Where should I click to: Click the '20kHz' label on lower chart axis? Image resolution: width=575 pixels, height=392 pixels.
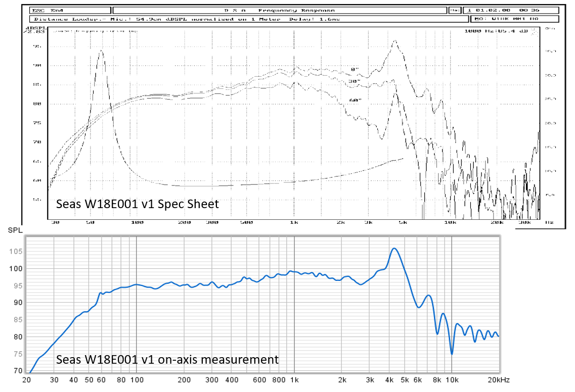pyautogui.click(x=498, y=380)
